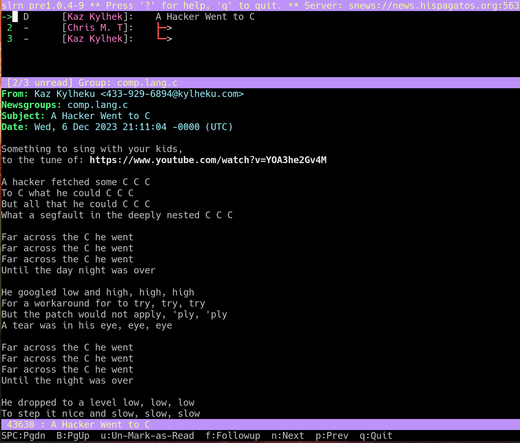Click the line 'Until the night was over'

click(67, 380)
